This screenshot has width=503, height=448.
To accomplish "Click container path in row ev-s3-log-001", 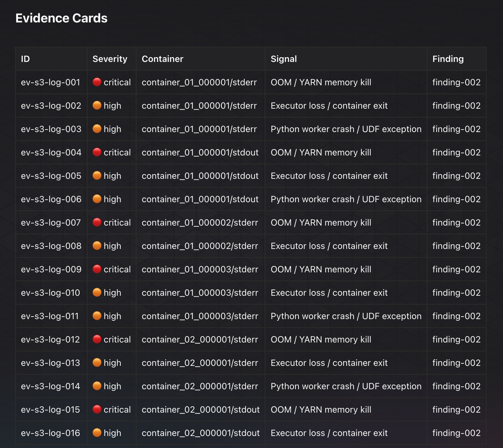I will click(199, 82).
